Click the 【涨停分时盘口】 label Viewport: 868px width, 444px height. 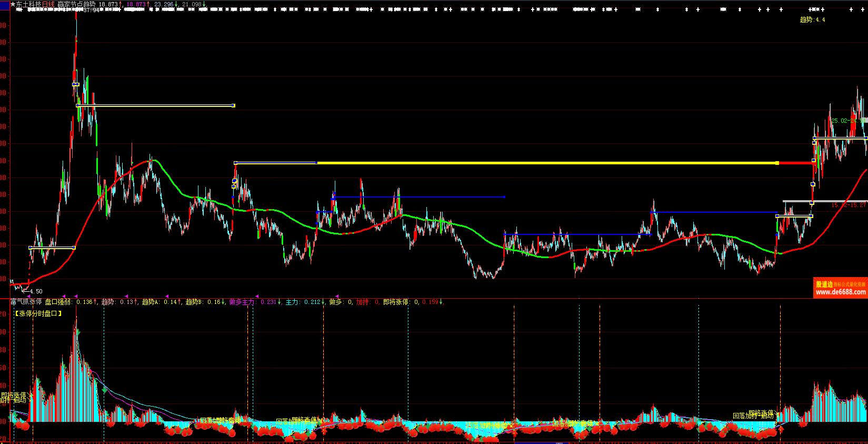pos(38,313)
